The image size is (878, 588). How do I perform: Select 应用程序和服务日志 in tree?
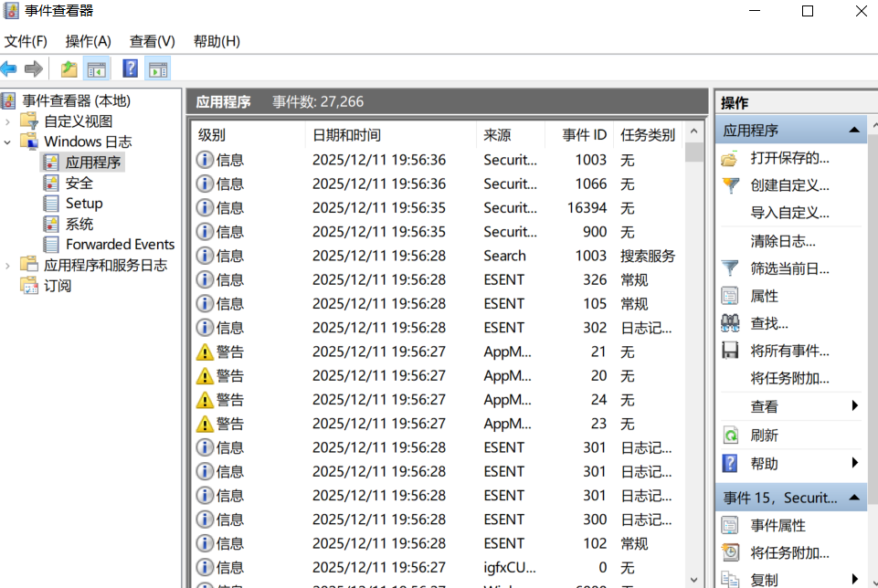point(105,265)
